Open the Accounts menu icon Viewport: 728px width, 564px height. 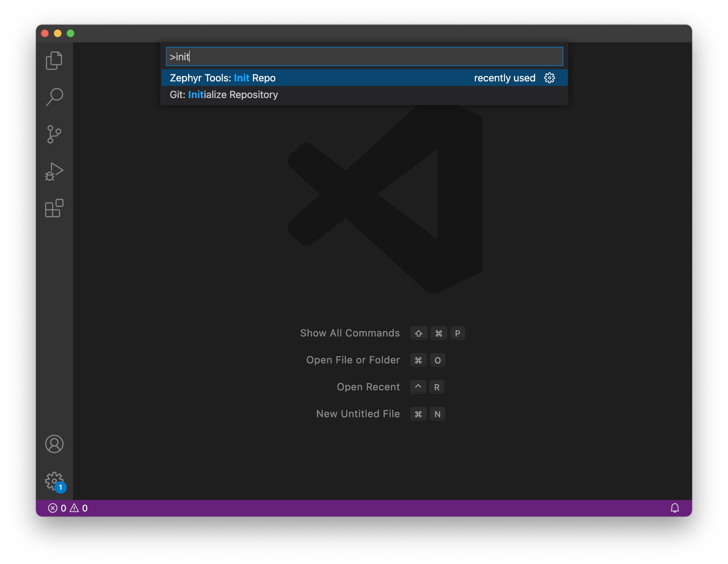click(x=54, y=444)
